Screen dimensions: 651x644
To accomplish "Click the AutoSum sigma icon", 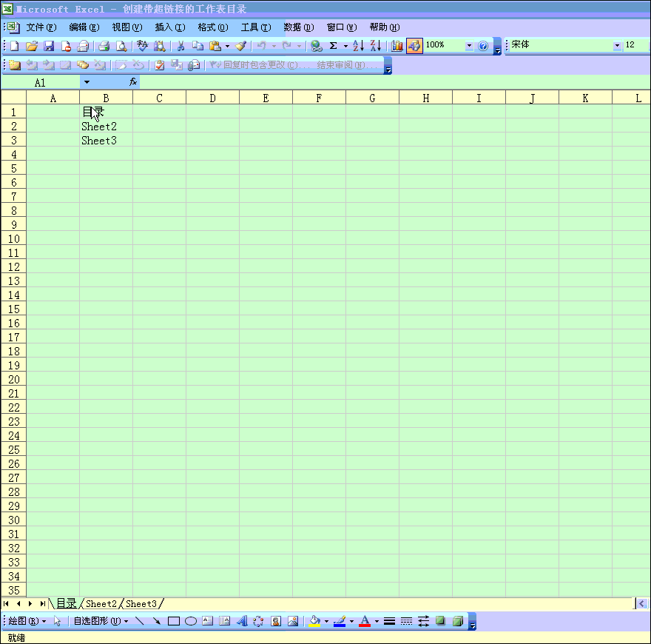I will coord(334,46).
